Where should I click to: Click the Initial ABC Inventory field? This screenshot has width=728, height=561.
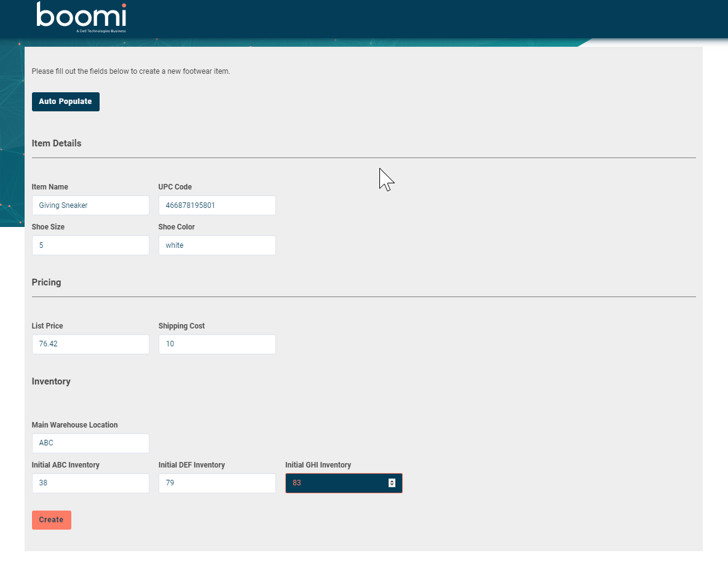pyautogui.click(x=90, y=483)
